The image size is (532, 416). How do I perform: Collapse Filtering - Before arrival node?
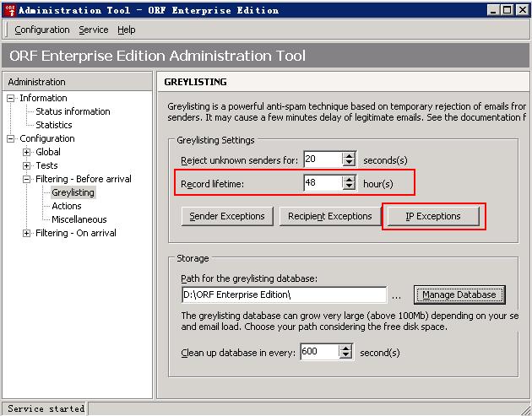pyautogui.click(x=27, y=179)
